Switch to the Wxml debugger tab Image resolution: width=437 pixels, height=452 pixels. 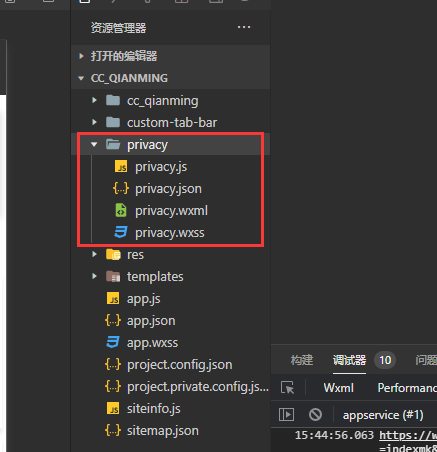pos(338,388)
